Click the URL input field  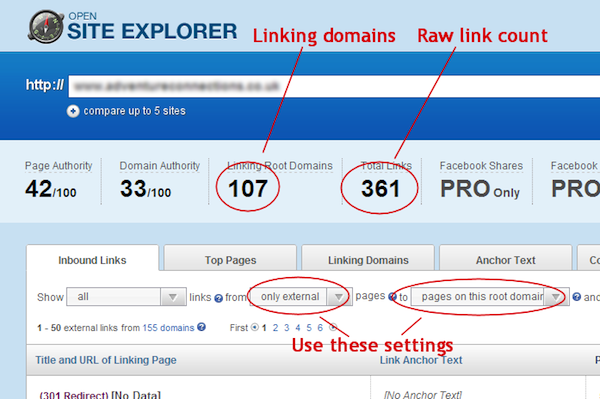click(x=334, y=86)
